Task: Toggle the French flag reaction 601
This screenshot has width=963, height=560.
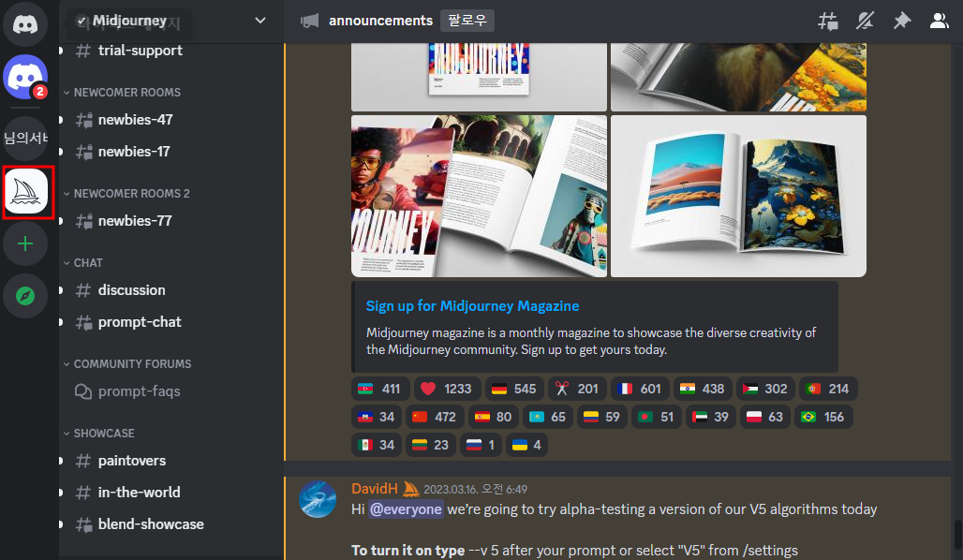Action: tap(639, 389)
